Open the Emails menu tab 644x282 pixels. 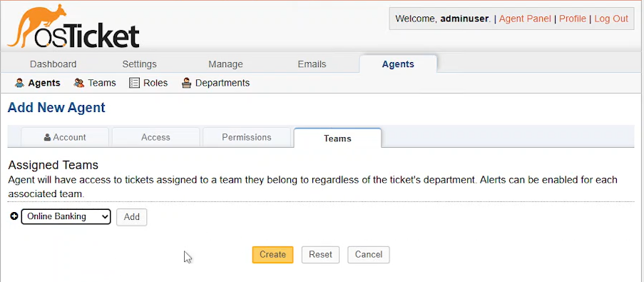(312, 64)
